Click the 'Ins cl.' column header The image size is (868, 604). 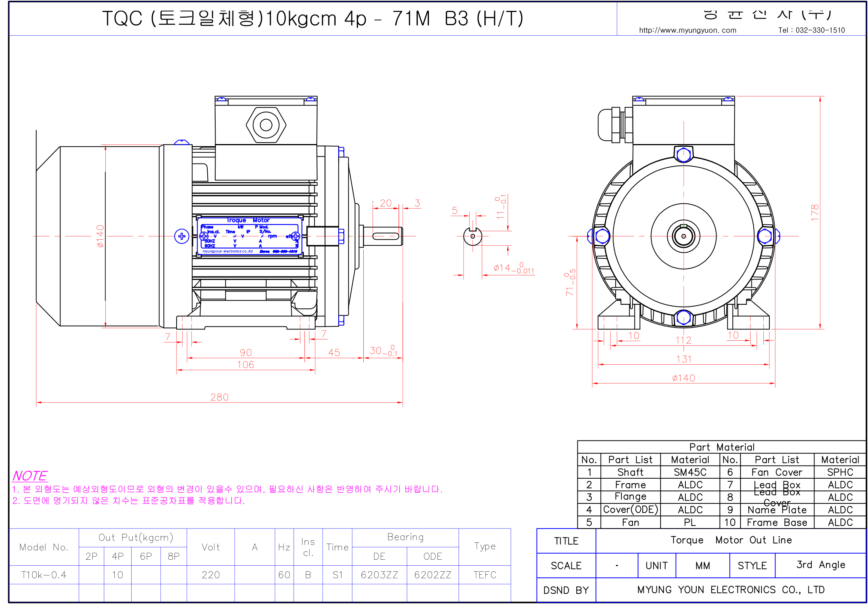[x=308, y=547]
